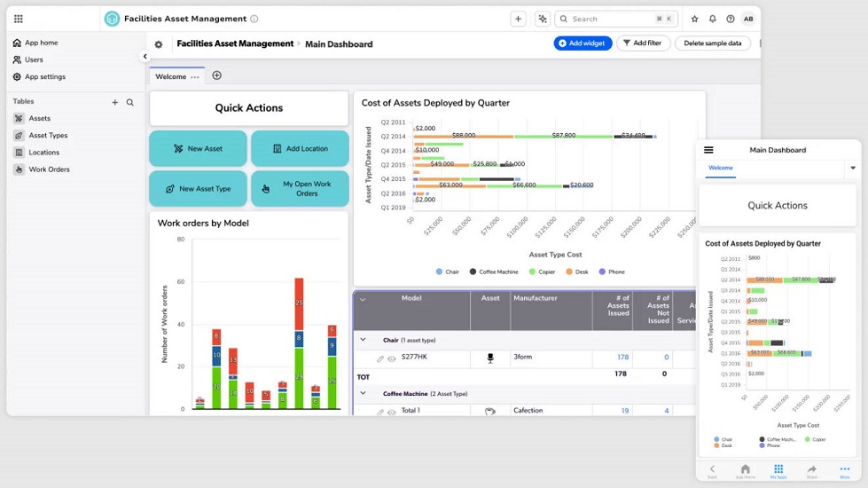Open the mobile preview tab dropdown arrow

coord(853,168)
